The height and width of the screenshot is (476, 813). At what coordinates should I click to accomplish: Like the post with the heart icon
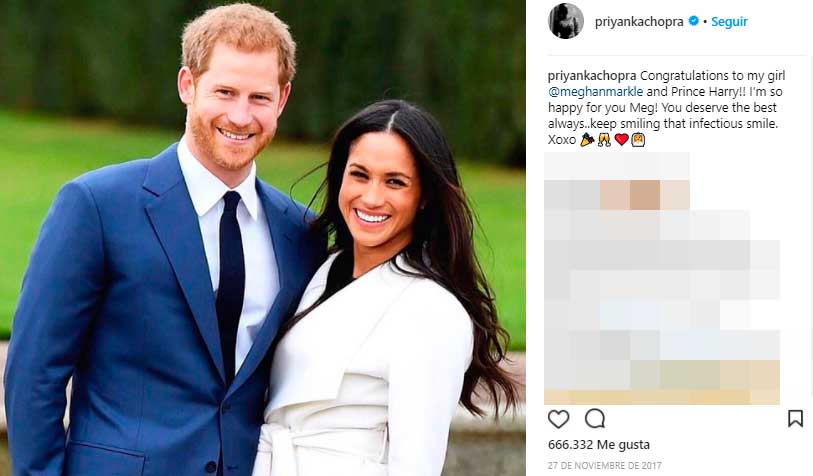tap(558, 418)
